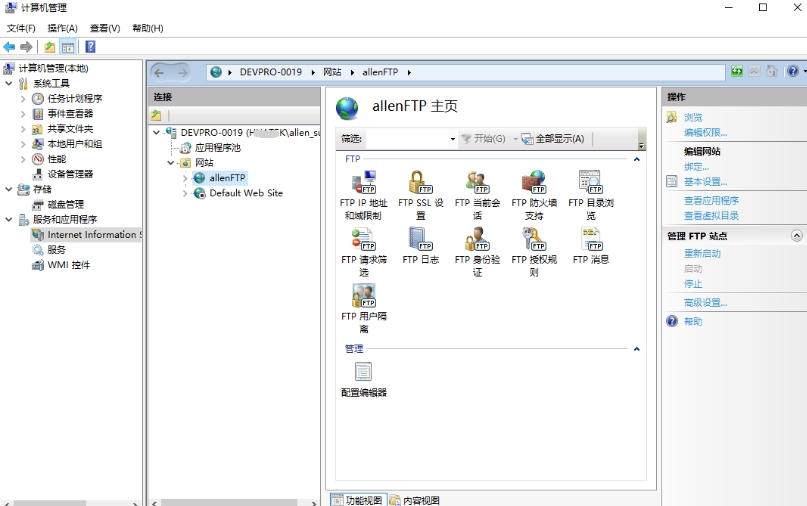Click the up one level folder toolbar icon
The height and width of the screenshot is (506, 807).
(x=50, y=47)
